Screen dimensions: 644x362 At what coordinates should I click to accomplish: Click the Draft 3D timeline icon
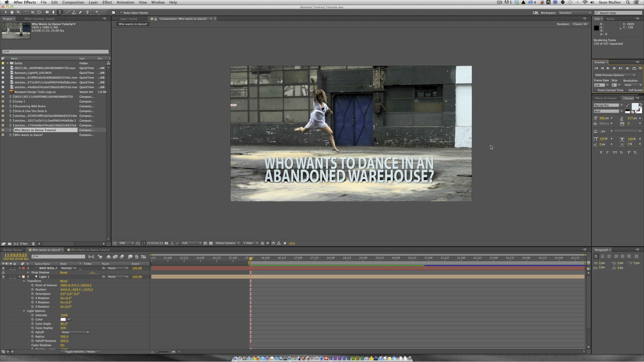tap(100, 257)
